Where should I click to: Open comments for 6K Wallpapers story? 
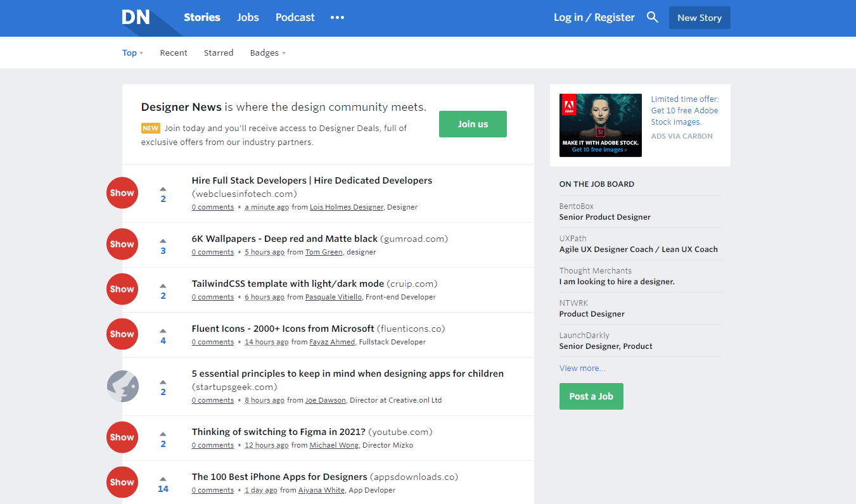pos(213,252)
